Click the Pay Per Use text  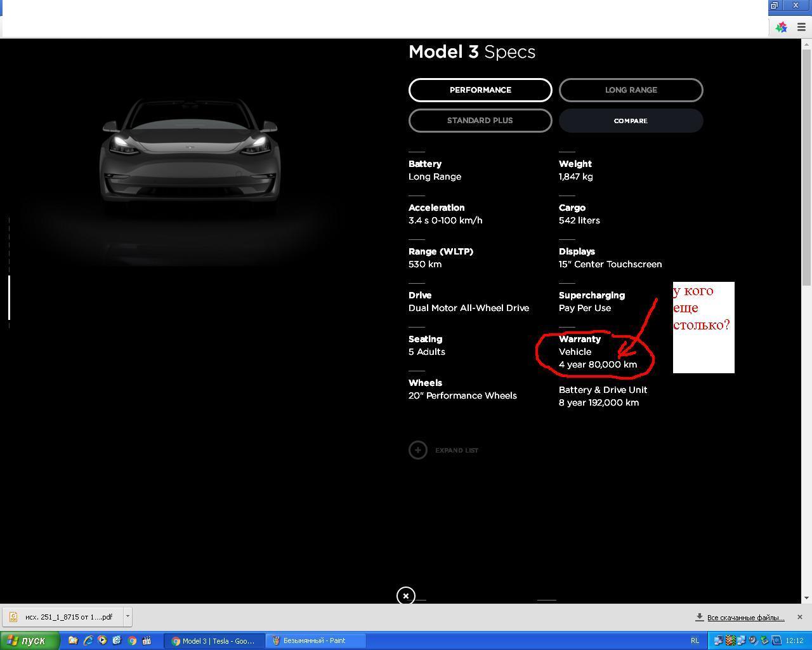click(585, 308)
